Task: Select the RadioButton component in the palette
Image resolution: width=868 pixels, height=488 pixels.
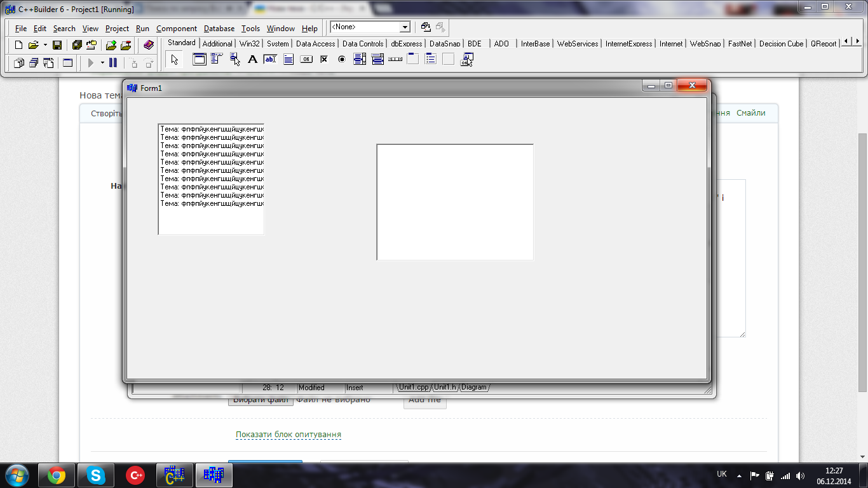Action: [x=342, y=60]
